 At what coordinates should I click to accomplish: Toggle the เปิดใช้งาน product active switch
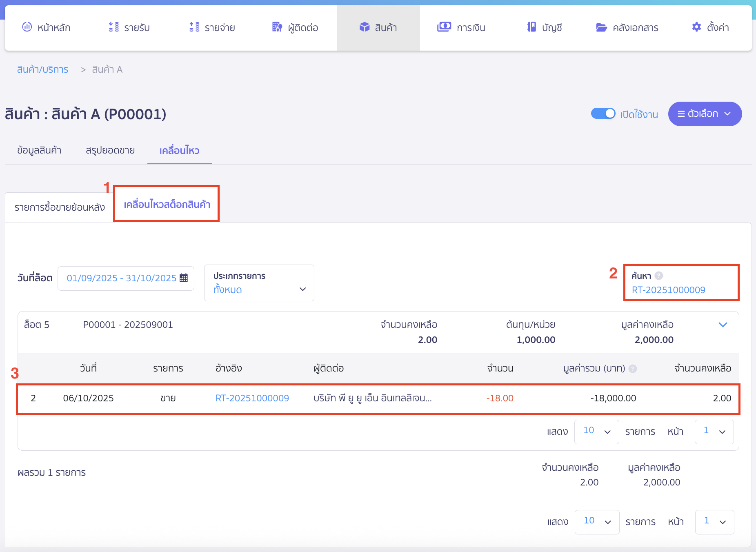pos(603,114)
